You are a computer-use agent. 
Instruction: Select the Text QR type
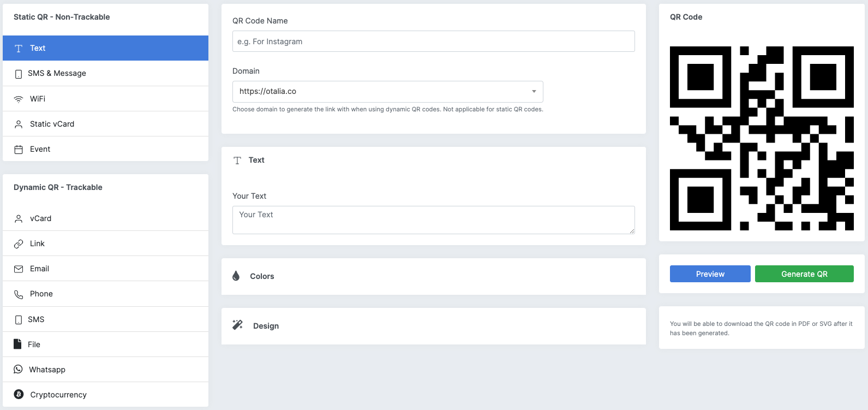click(x=105, y=48)
